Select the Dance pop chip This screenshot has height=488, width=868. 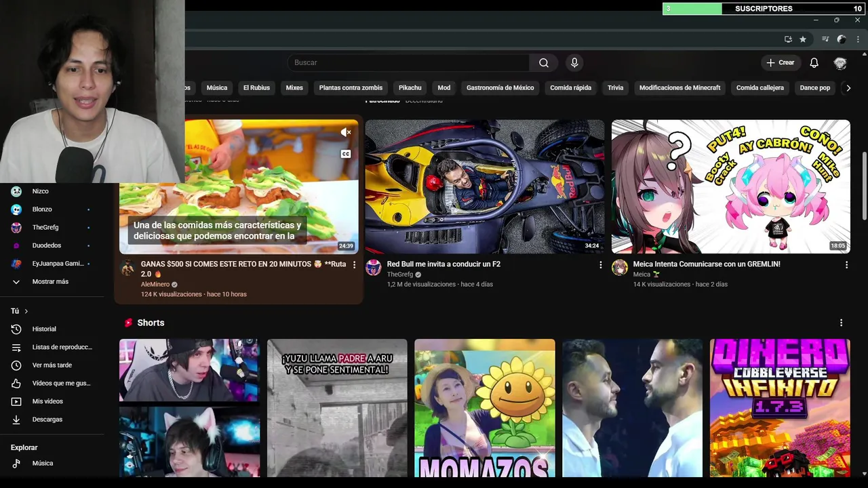pos(814,87)
